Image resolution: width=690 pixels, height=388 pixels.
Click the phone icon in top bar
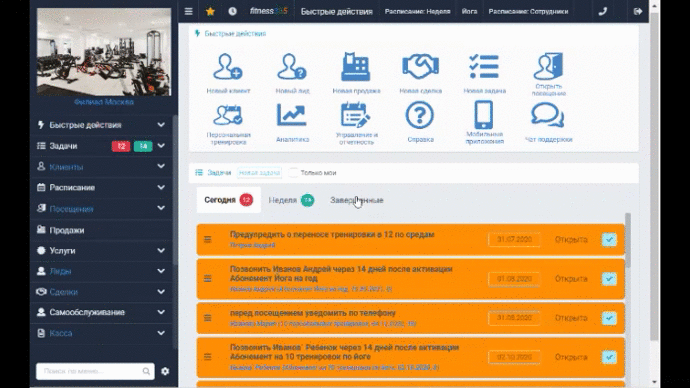(x=603, y=11)
